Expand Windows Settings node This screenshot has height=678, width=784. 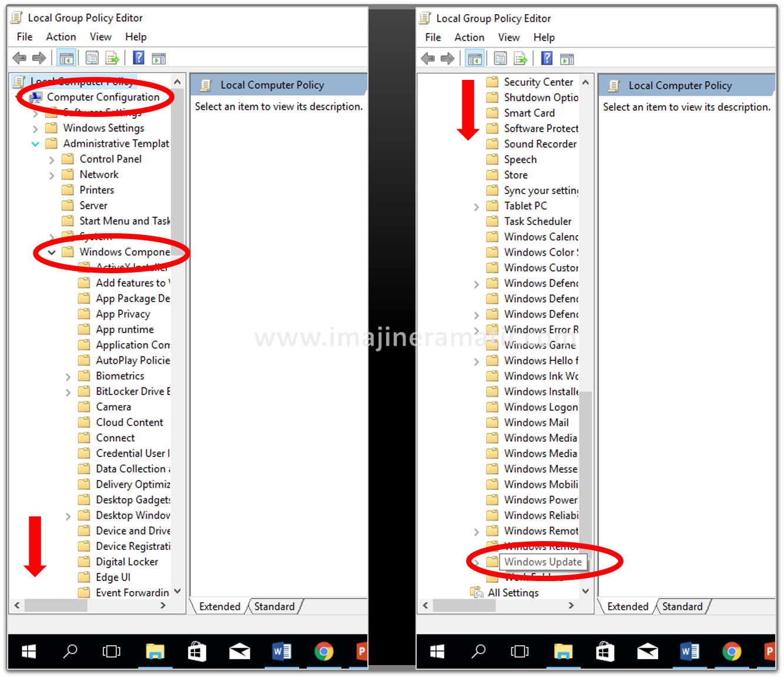point(35,129)
